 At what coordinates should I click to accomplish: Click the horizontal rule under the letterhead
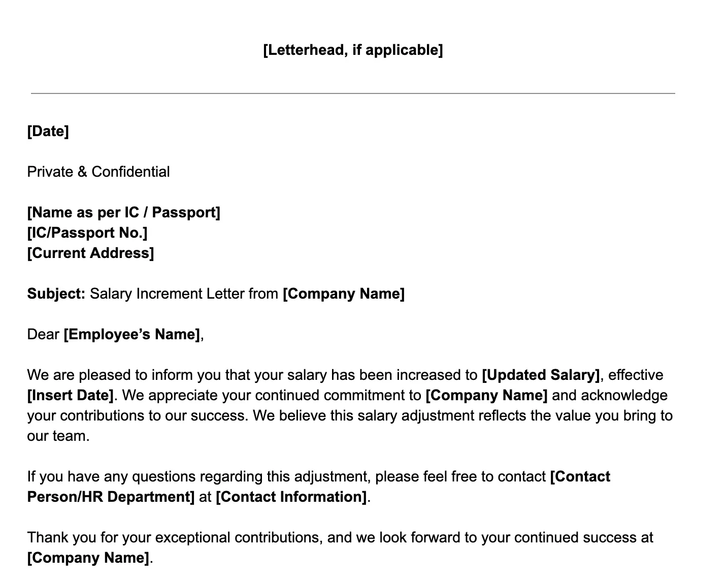[353, 93]
